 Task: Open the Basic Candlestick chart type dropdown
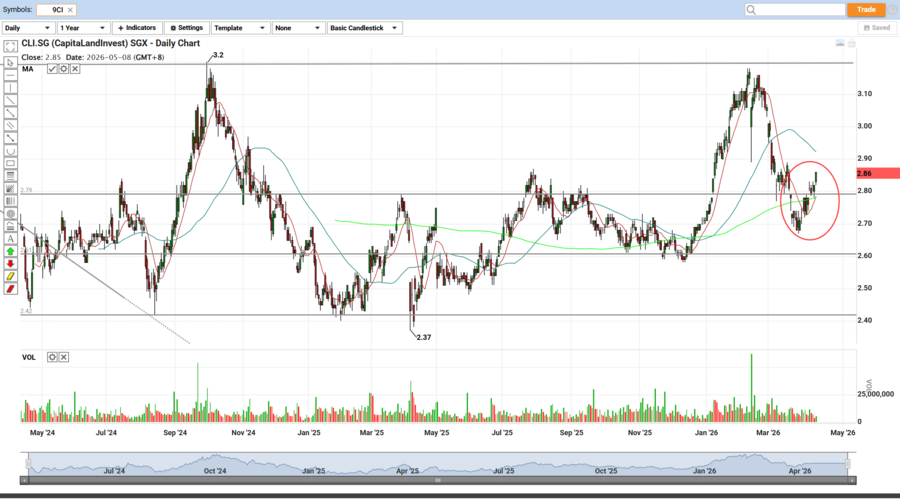pyautogui.click(x=365, y=28)
